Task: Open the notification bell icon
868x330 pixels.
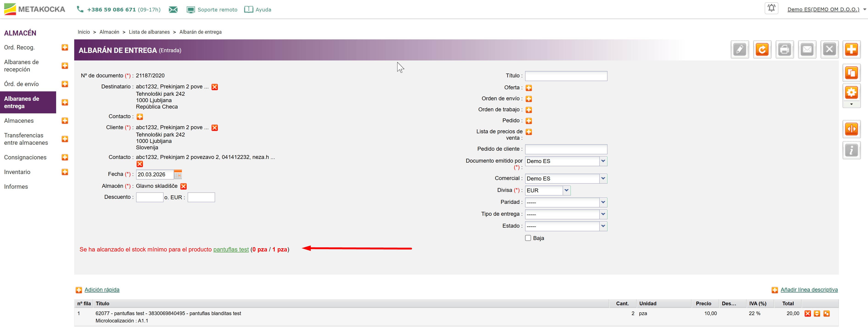Action: pos(771,8)
